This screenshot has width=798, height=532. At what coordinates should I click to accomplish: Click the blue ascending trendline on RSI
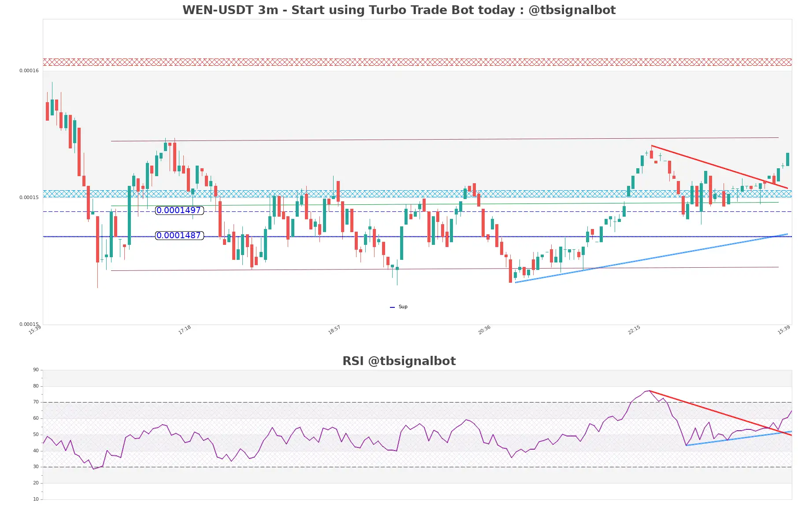coord(739,439)
